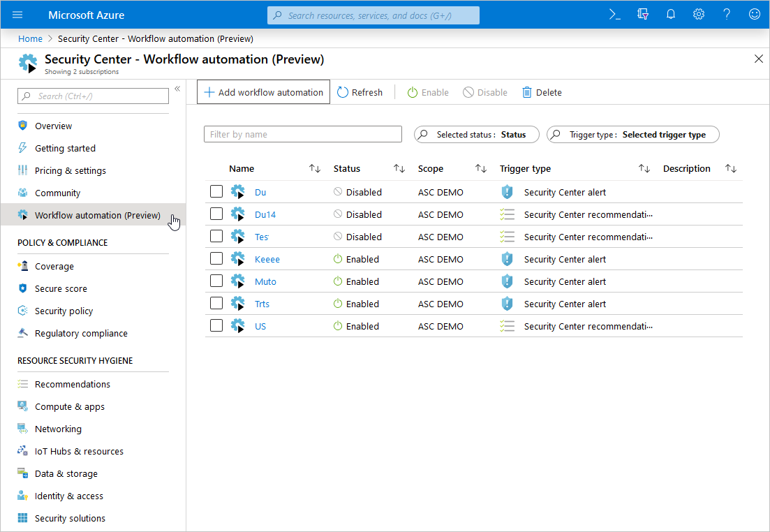Screen dimensions: 770x532
Task: Sort the table by Trigger type arrows
Action: coord(644,168)
